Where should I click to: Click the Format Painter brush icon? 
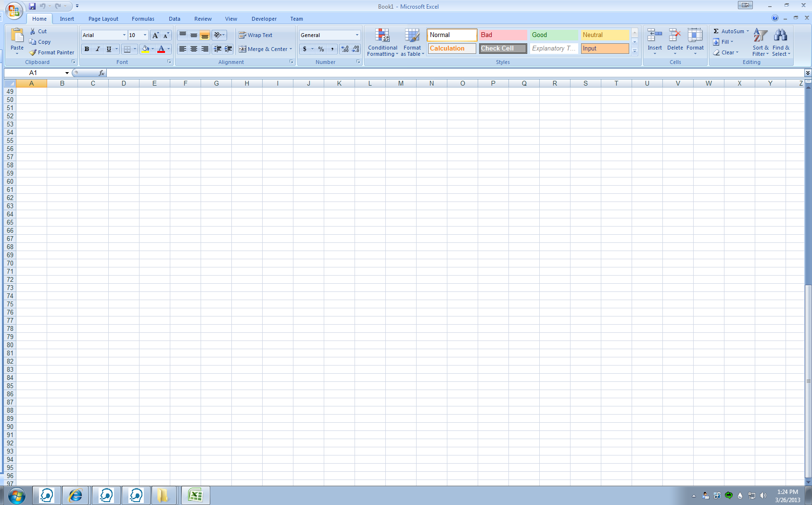tap(33, 52)
